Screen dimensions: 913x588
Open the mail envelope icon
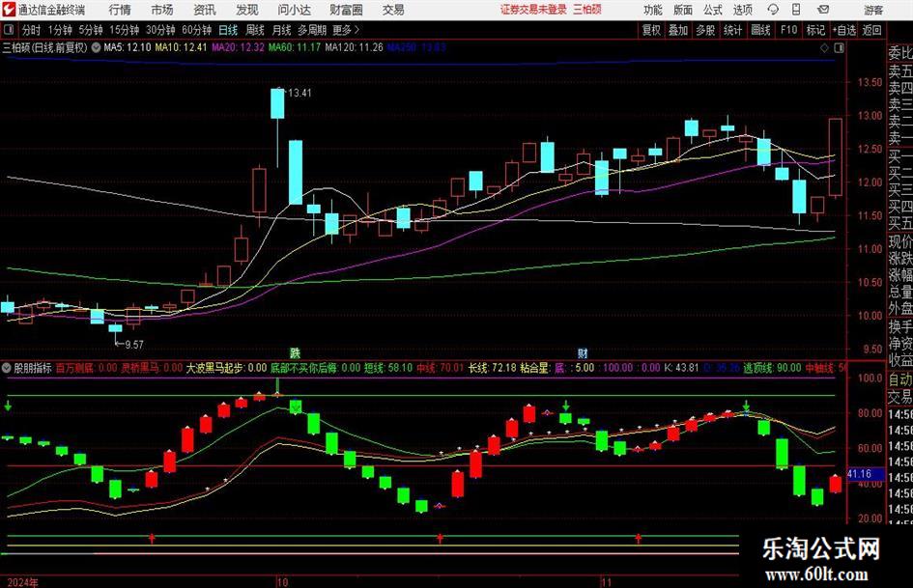(x=823, y=10)
